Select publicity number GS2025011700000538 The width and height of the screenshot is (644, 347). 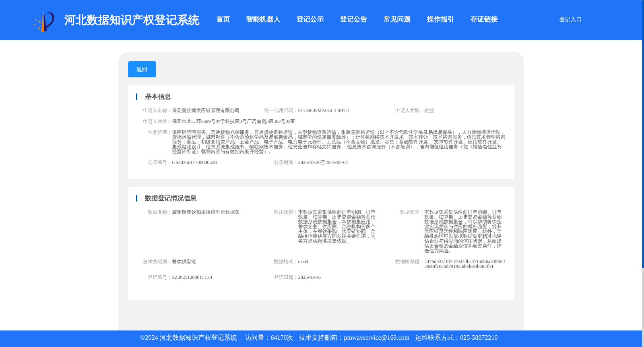pos(194,162)
